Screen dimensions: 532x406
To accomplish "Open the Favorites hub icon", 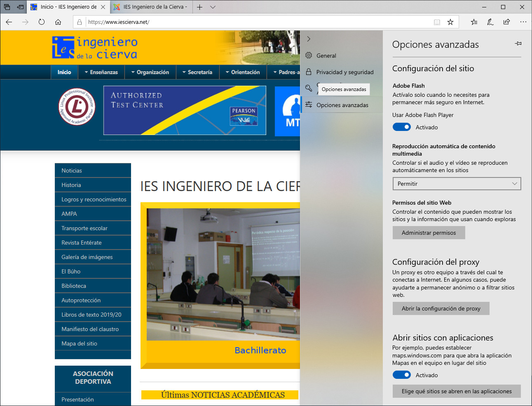I will click(474, 22).
